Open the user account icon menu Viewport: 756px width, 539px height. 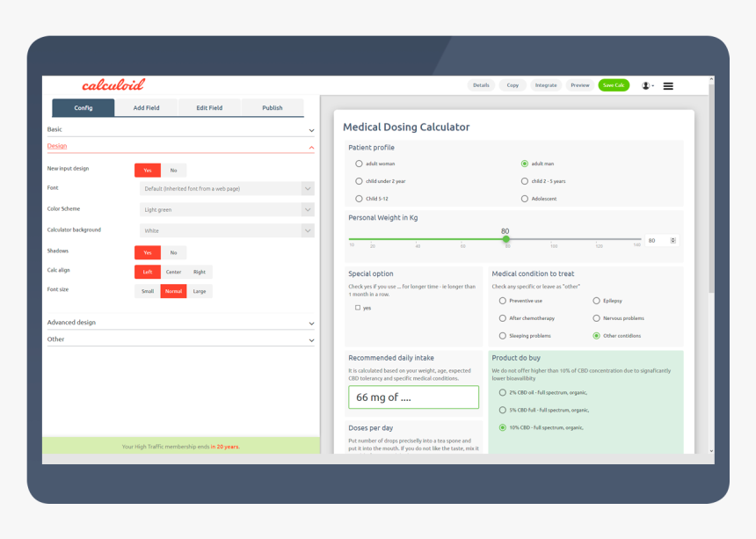648,86
